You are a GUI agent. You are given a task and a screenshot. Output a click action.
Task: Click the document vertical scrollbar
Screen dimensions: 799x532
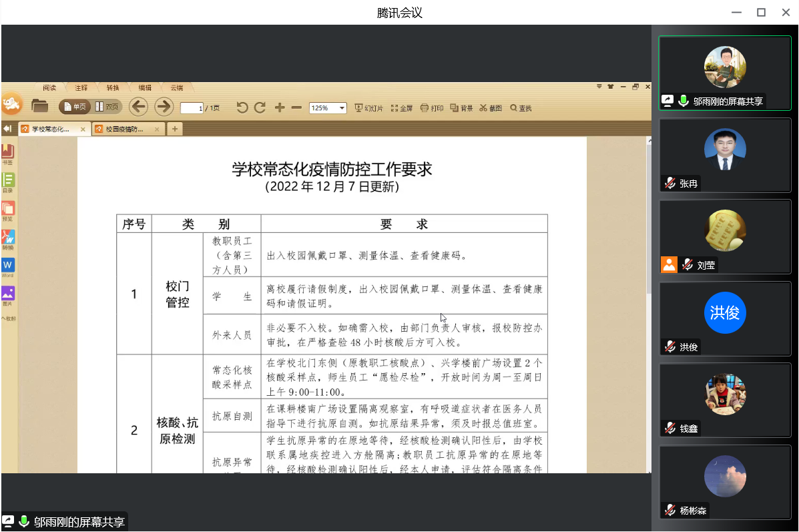[648, 300]
